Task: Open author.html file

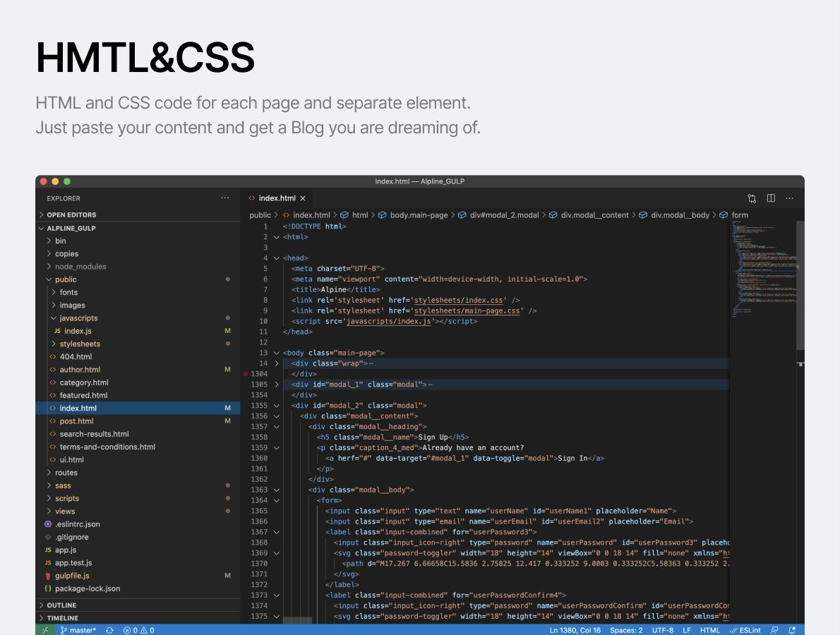Action: click(138, 370)
